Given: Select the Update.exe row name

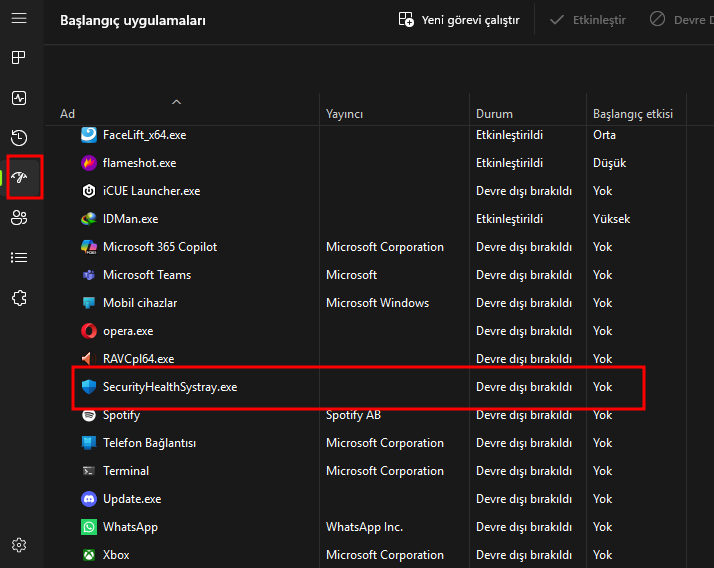Looking at the screenshot, I should [x=132, y=499].
